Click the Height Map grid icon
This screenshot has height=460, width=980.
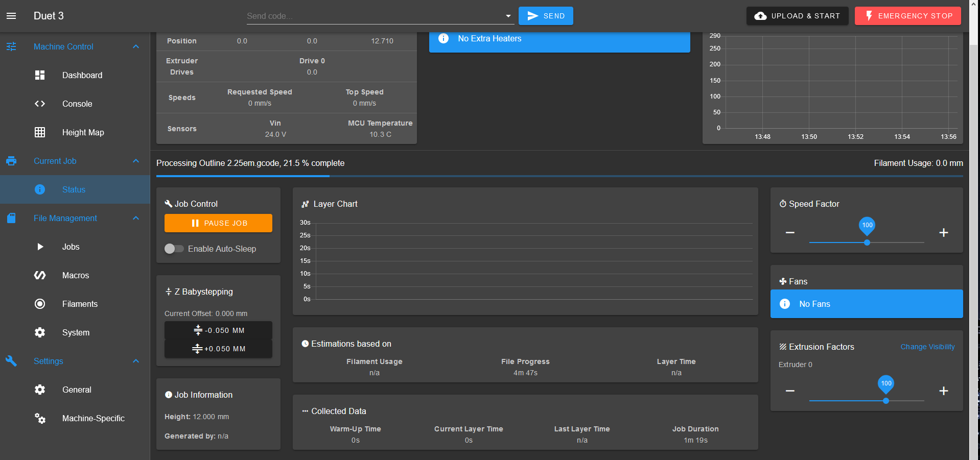click(40, 132)
